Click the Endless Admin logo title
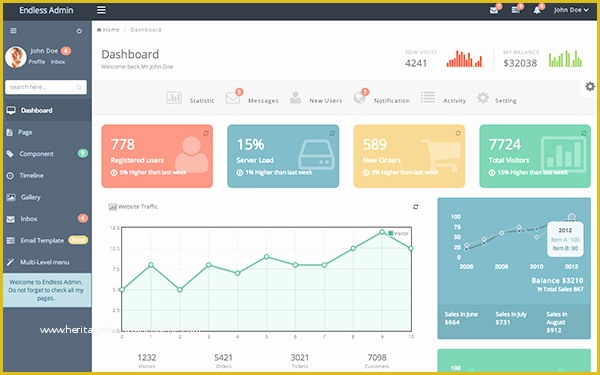Image resolution: width=600 pixels, height=375 pixels. (46, 10)
